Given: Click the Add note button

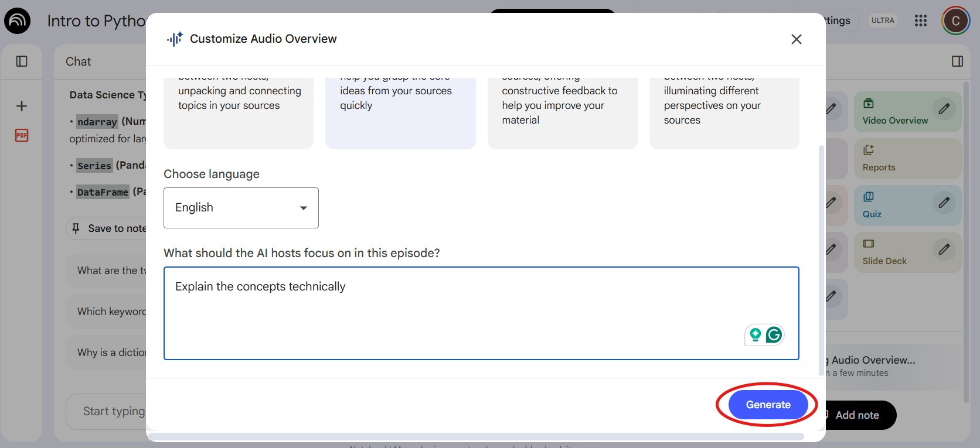Looking at the screenshot, I should click(x=860, y=415).
